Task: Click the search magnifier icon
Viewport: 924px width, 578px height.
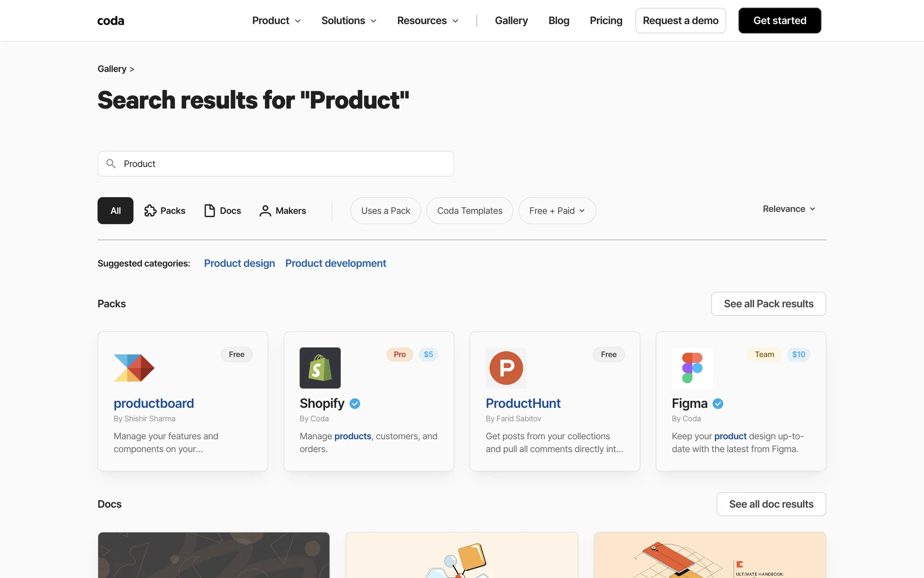Action: coord(111,164)
